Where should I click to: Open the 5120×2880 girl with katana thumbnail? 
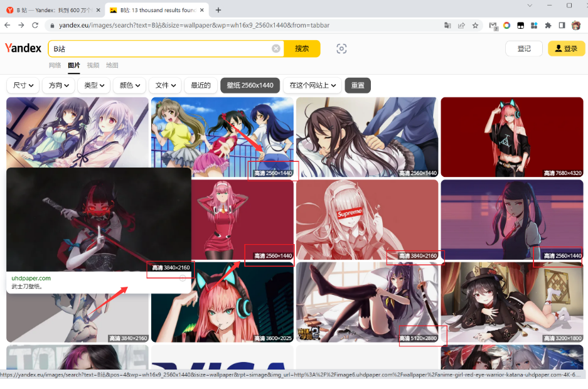(367, 302)
